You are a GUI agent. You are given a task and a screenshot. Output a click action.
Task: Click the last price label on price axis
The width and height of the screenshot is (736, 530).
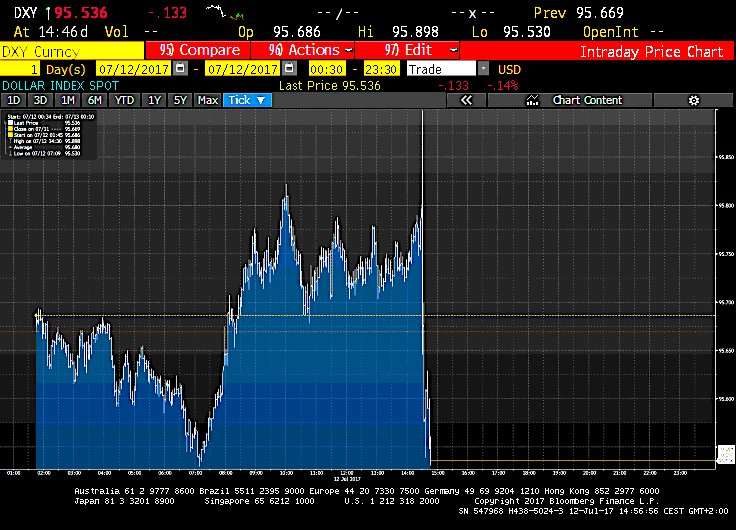726,454
